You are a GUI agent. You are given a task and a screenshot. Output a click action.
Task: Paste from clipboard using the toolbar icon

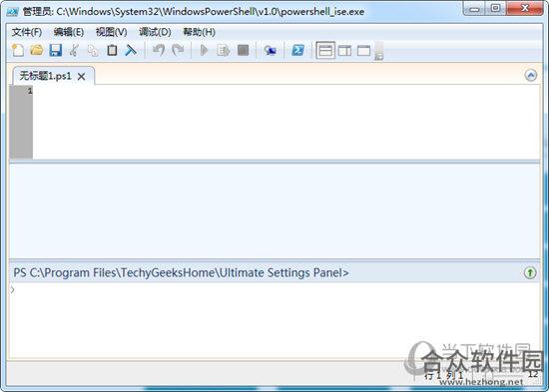112,51
